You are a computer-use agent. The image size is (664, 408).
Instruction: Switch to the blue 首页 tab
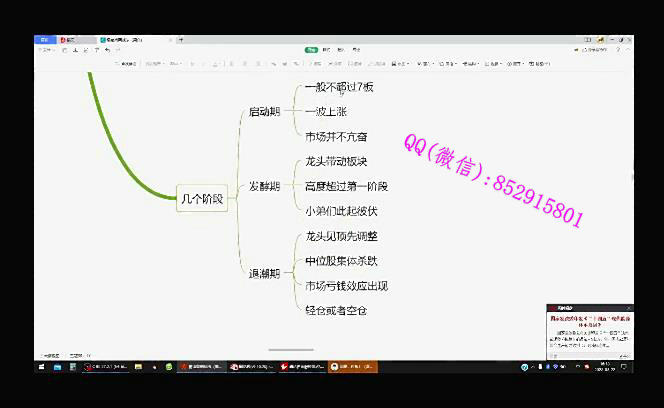[44, 40]
